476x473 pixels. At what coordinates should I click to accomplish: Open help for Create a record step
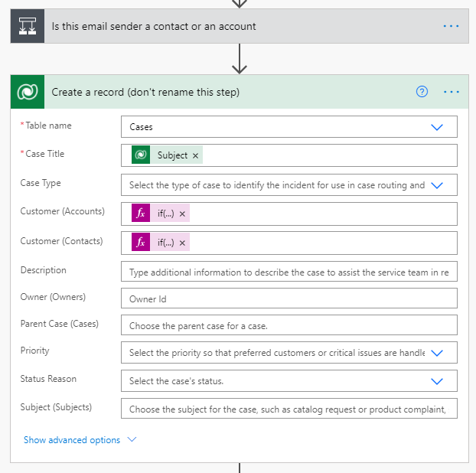422,92
